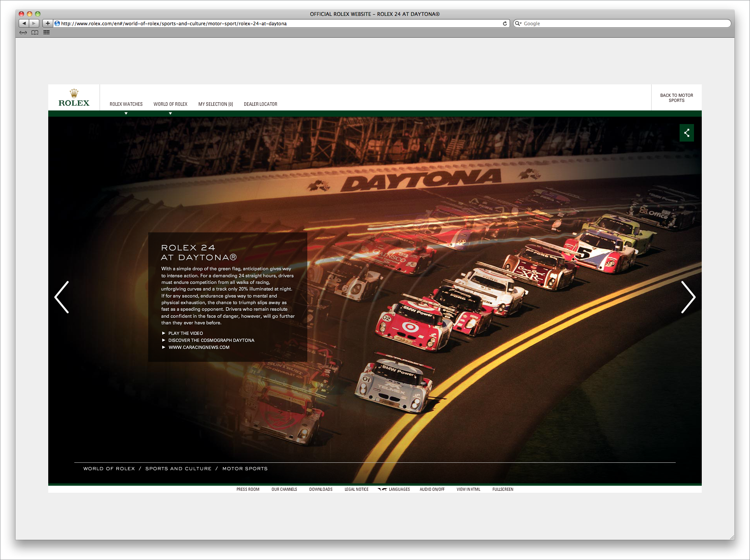Image resolution: width=750 pixels, height=560 pixels.
Task: Go to the next slide arrow
Action: [x=688, y=297]
